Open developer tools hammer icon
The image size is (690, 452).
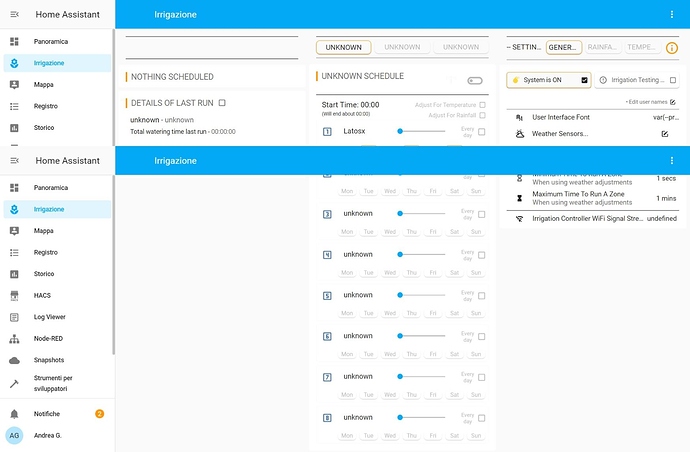click(14, 383)
